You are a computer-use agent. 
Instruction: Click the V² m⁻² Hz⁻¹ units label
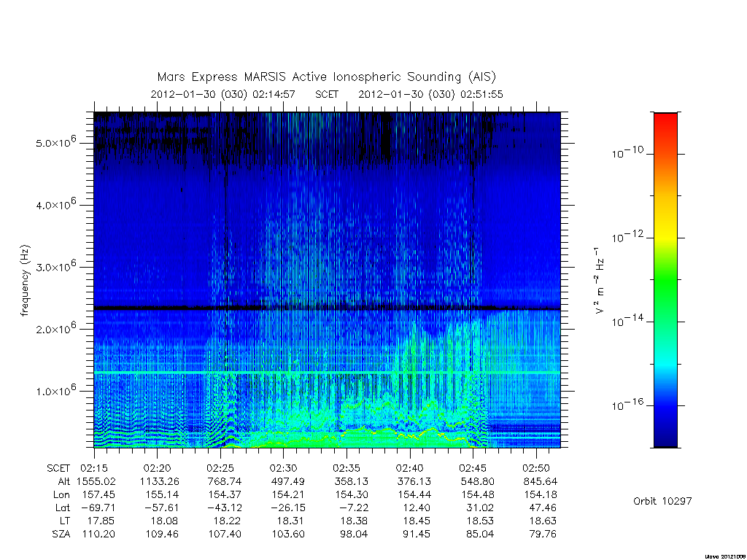click(600, 281)
